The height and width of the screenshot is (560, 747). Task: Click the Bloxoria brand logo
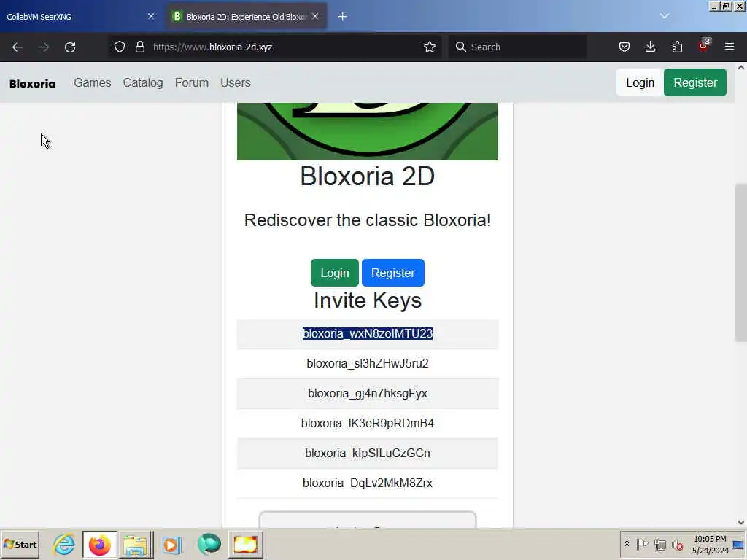(32, 83)
